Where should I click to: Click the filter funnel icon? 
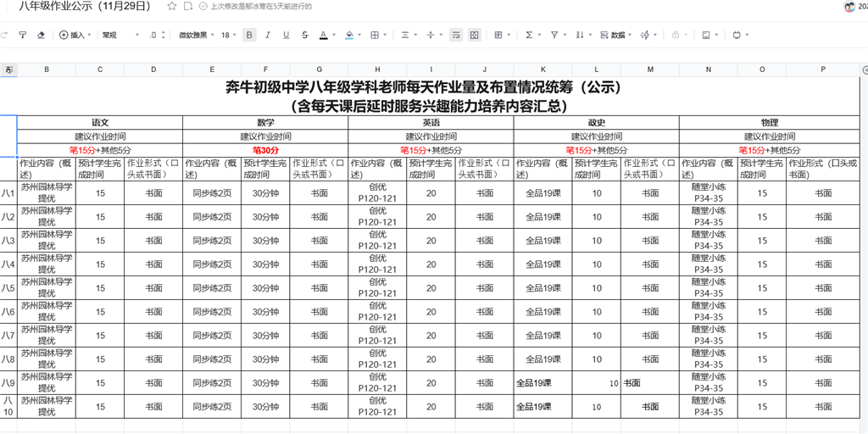[x=554, y=35]
